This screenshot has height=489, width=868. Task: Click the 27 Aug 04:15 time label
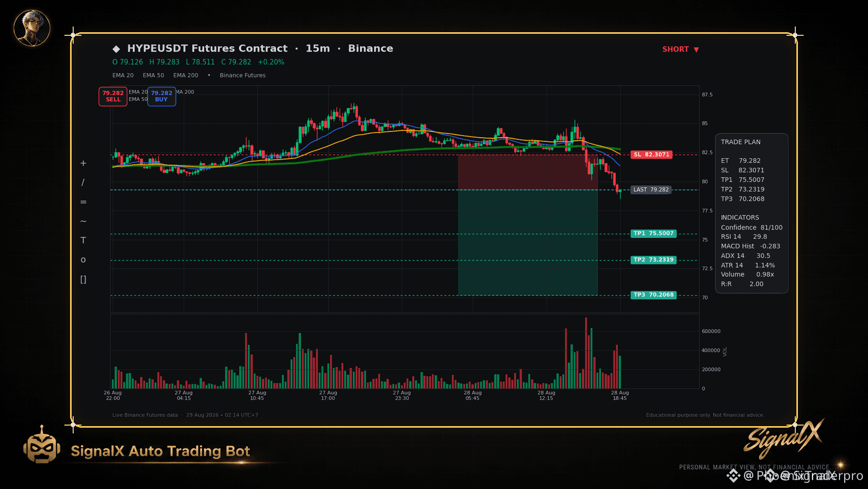pos(184,395)
